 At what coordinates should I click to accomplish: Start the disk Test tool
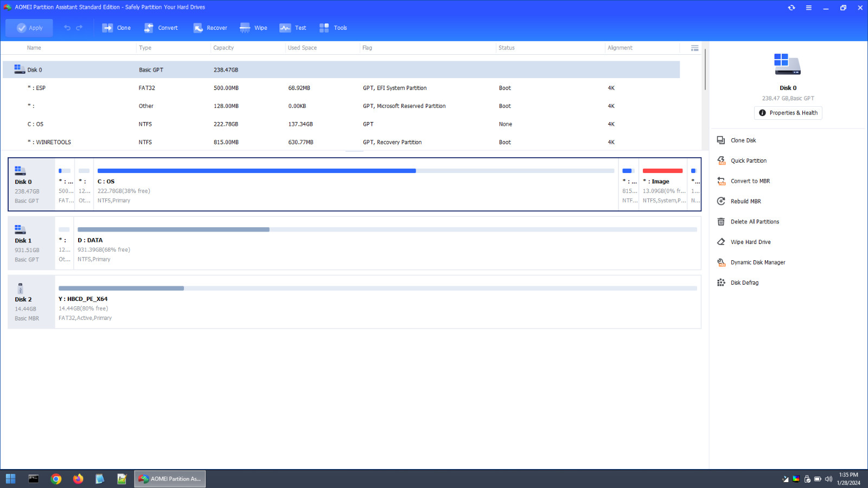(292, 28)
